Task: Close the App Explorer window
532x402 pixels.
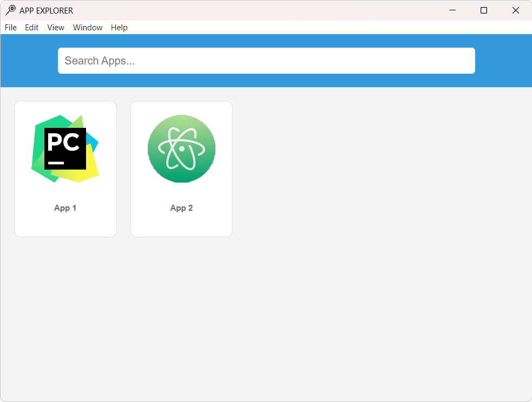Action: pos(516,10)
